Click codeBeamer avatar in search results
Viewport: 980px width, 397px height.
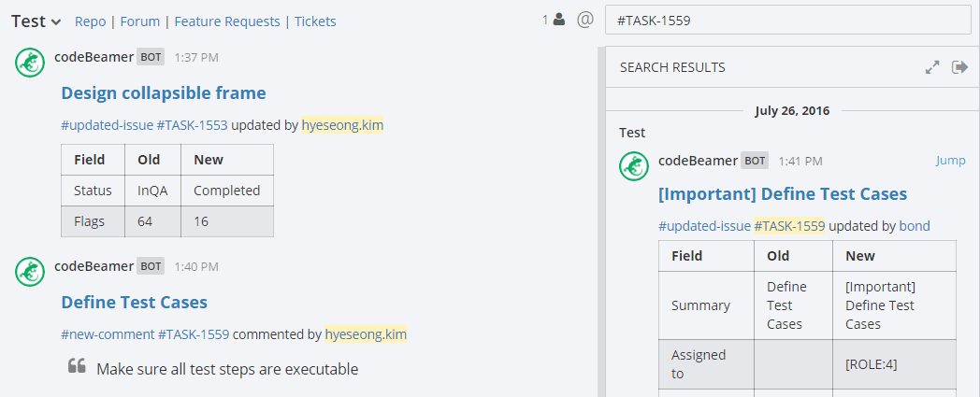tap(635, 166)
